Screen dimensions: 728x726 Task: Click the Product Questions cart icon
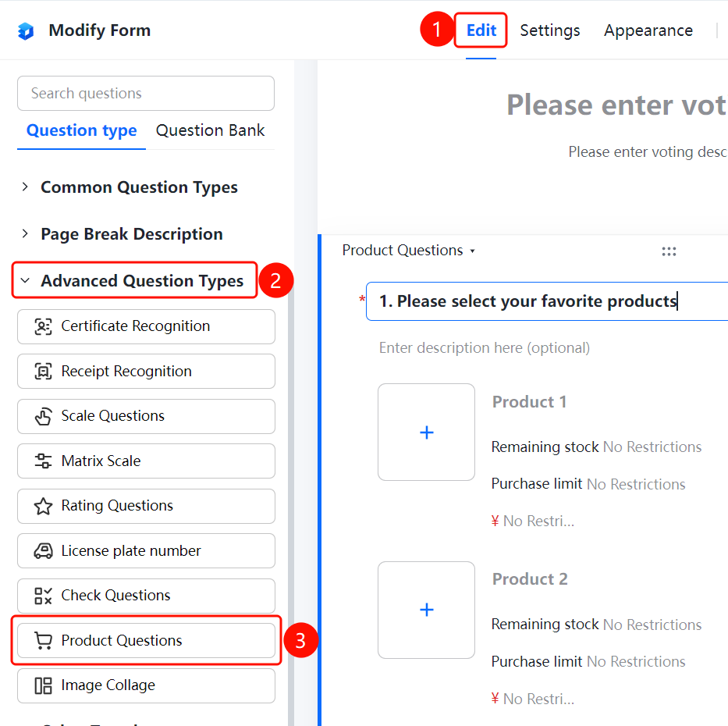[43, 641]
